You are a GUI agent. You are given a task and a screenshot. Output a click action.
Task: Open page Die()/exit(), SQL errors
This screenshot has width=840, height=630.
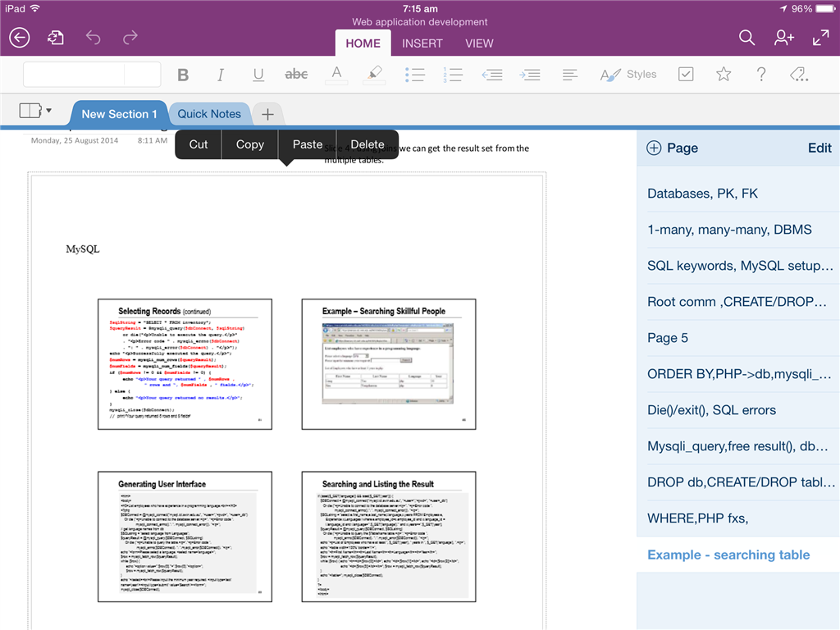[738, 410]
